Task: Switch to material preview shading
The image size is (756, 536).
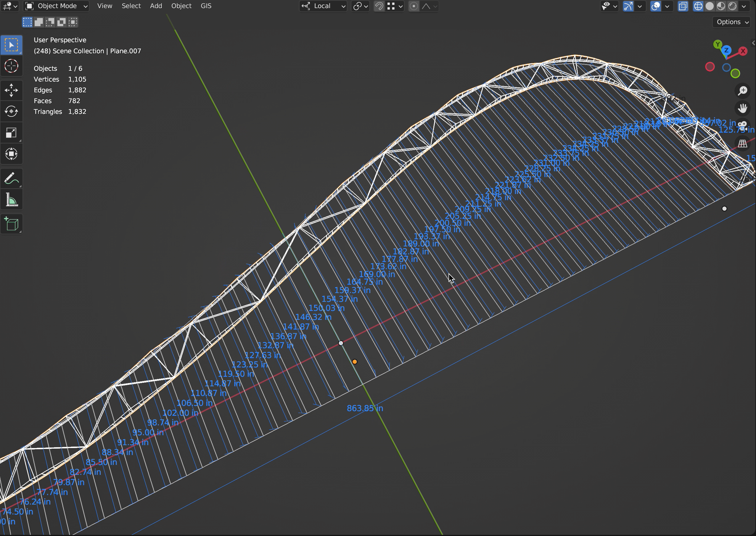Action: [x=721, y=6]
